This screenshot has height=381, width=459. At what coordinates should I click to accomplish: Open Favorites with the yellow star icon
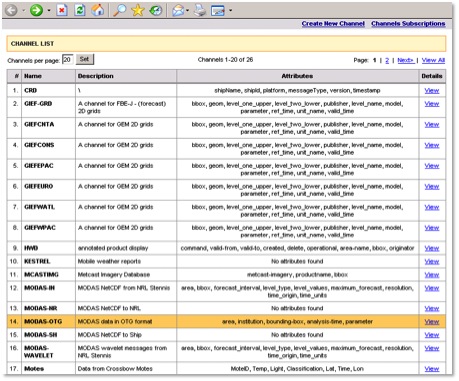[x=138, y=10]
